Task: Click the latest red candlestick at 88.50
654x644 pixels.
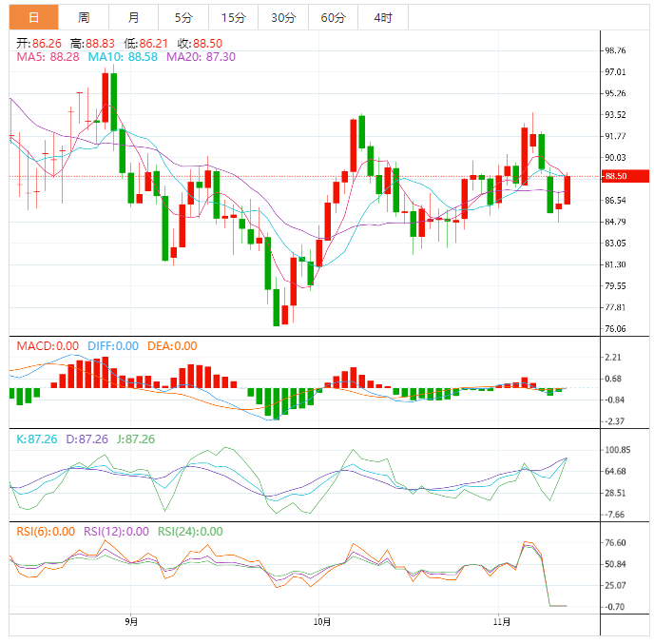Action: [567, 190]
